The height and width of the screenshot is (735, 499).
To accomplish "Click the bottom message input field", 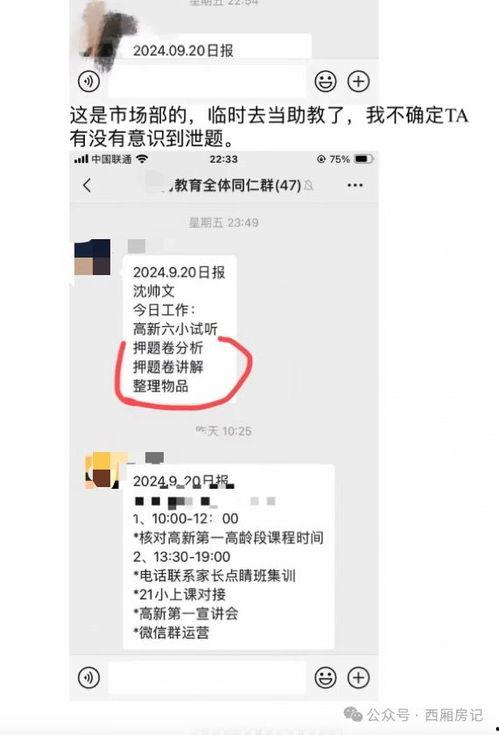I will coord(207,677).
